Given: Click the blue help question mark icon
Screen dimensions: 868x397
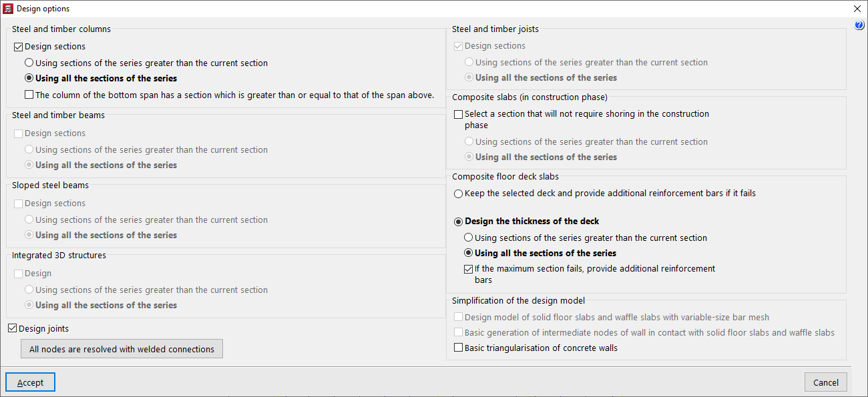Looking at the screenshot, I should pos(859,25).
